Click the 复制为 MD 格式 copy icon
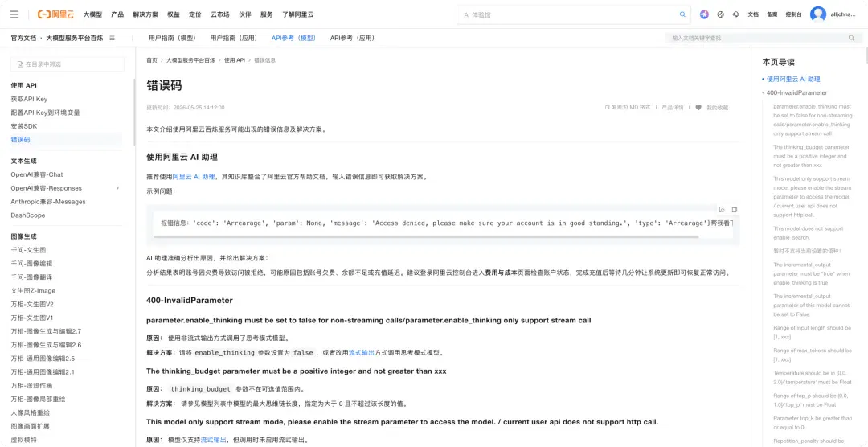 (x=608, y=108)
